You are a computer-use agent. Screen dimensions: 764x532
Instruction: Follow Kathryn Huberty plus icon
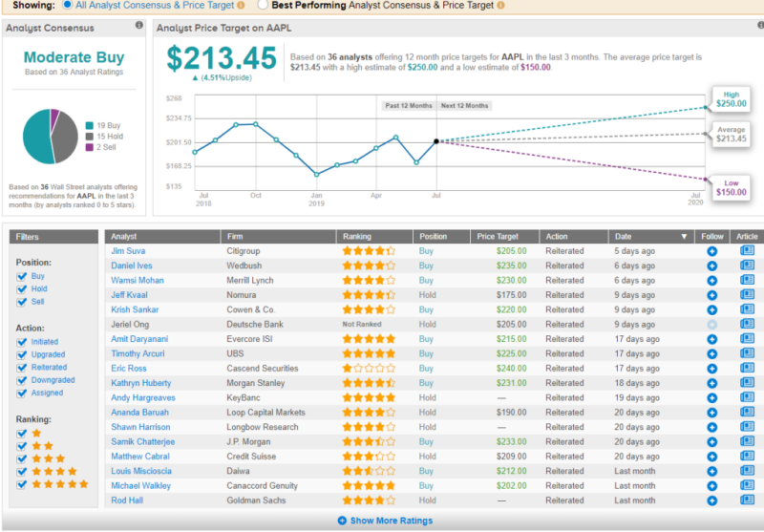tap(711, 383)
